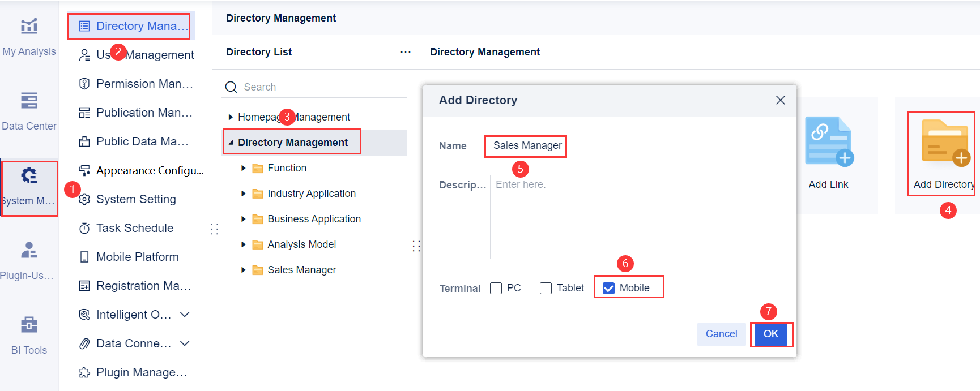The height and width of the screenshot is (391, 980).
Task: Expand the Analysis Model folder
Action: [244, 244]
